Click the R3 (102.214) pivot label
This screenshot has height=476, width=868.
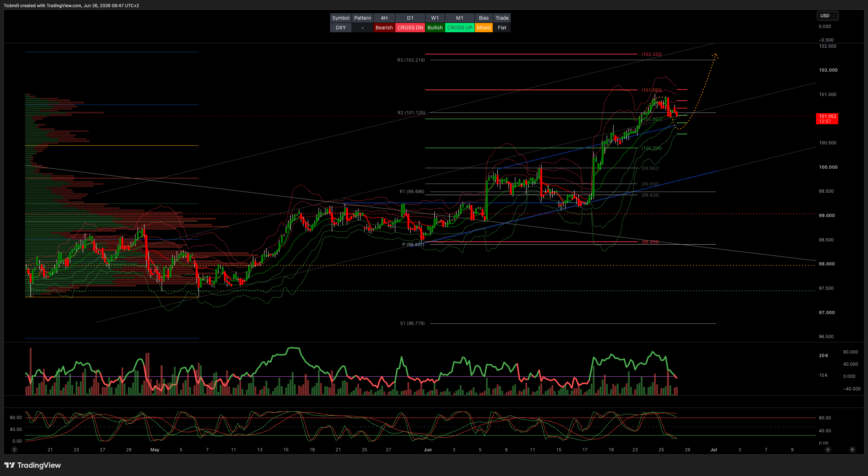point(411,60)
